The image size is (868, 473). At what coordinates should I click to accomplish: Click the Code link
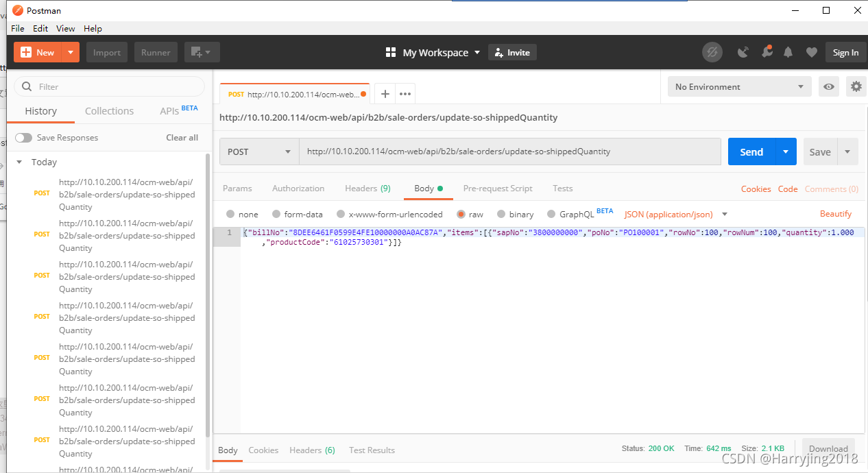coord(788,189)
